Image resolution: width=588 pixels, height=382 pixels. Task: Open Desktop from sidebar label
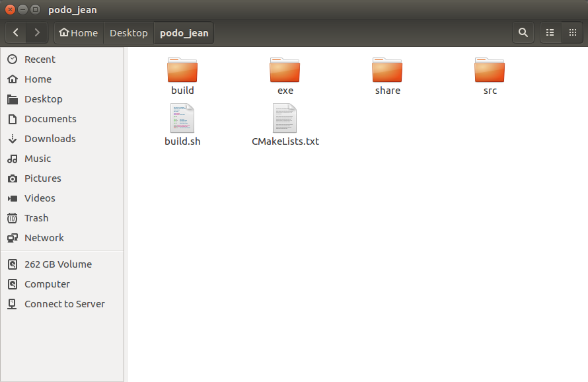[44, 99]
